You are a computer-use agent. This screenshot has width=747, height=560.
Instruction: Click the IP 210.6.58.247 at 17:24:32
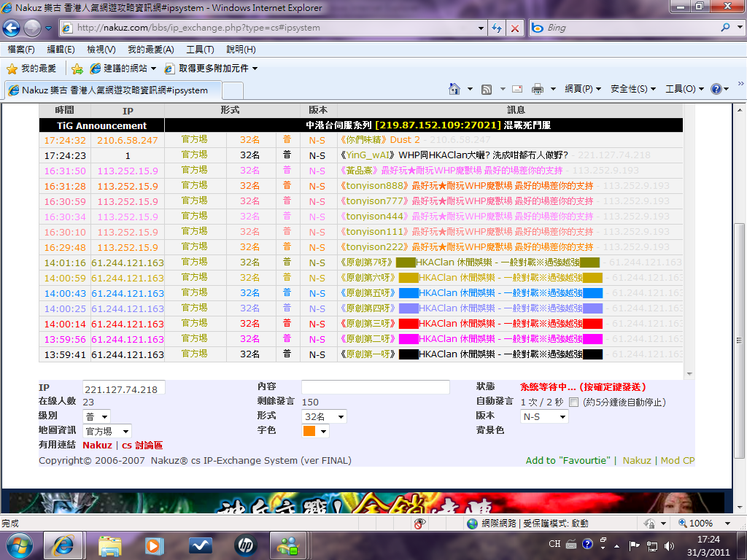(x=128, y=141)
